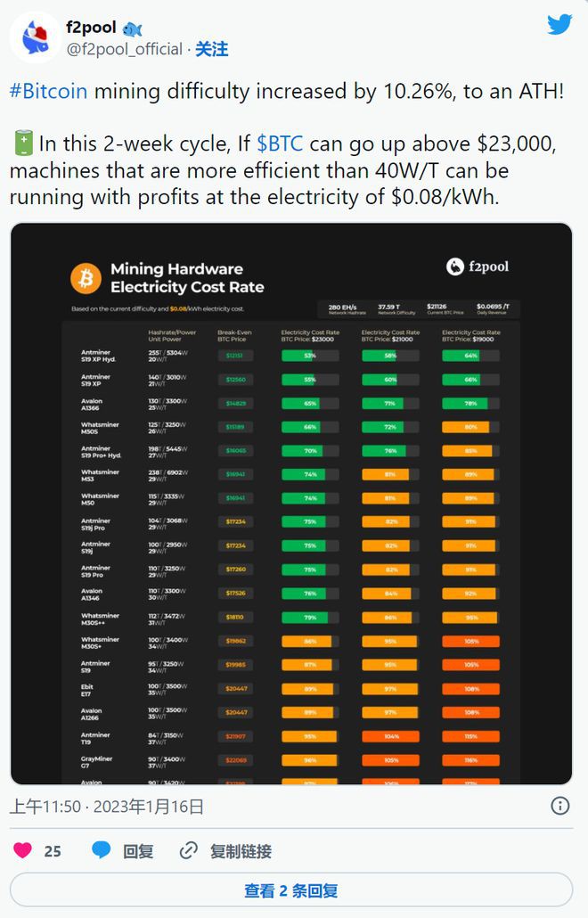Screen dimensions: 588x918
Task: Click the Twitter bird logo
Action: click(559, 25)
